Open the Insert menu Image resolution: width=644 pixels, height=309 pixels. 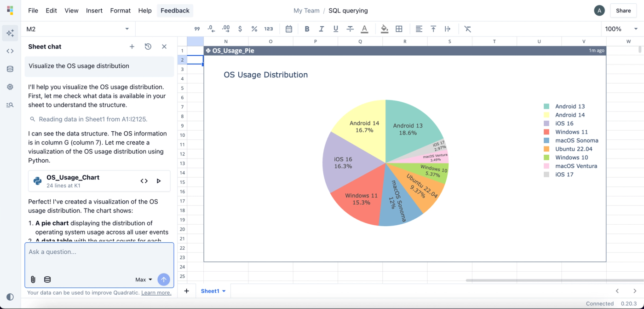[94, 11]
